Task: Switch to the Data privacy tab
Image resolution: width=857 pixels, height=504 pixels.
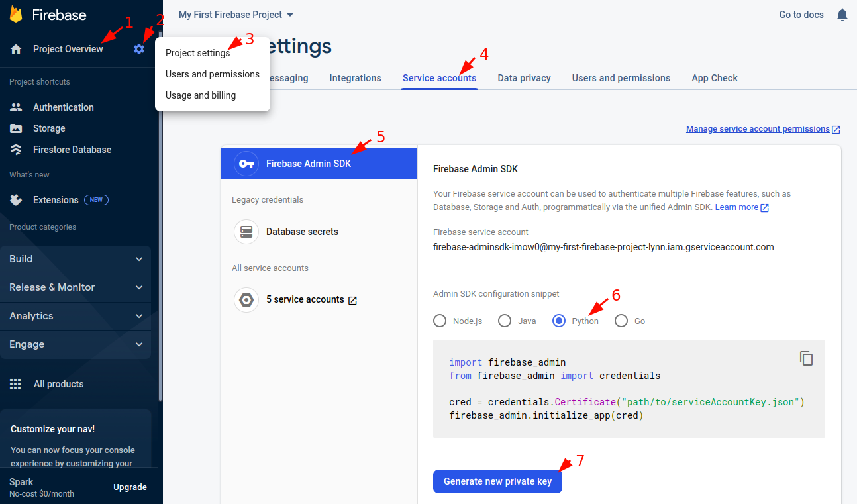Action: pos(524,78)
